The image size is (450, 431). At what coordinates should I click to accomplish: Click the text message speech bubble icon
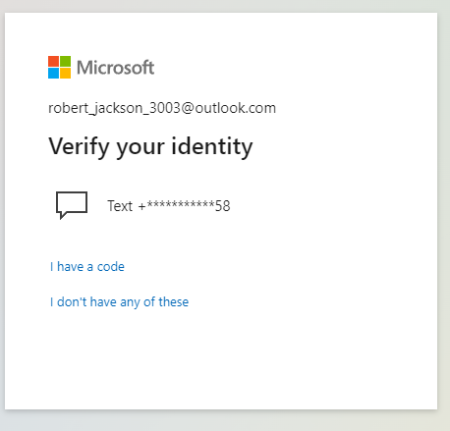[x=72, y=205]
